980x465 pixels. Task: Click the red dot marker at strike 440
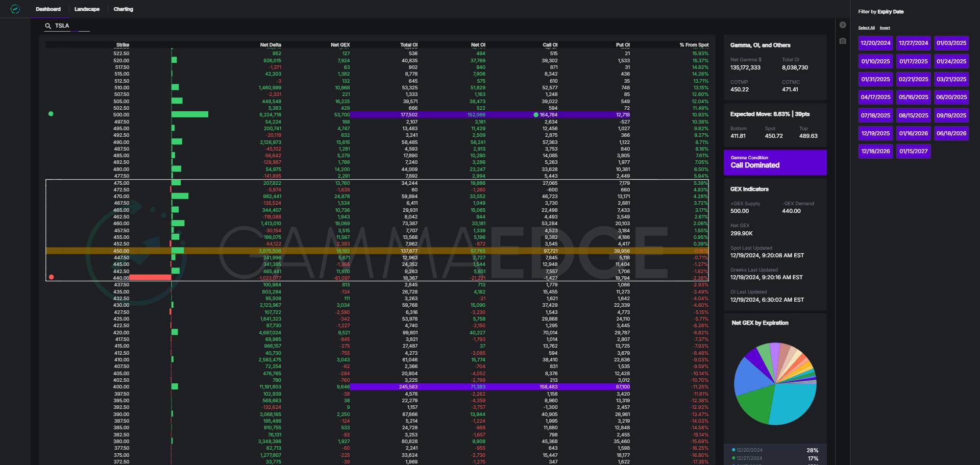coord(51,277)
